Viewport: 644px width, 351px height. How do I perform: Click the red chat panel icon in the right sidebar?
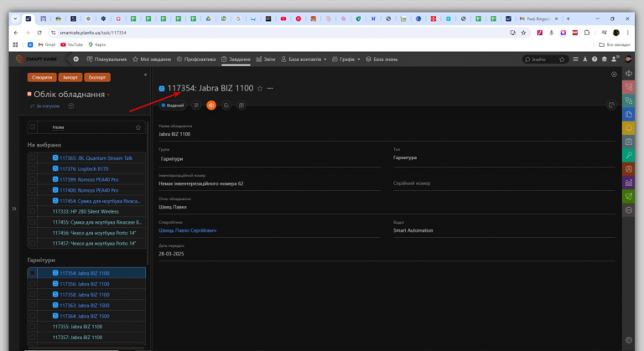(629, 87)
